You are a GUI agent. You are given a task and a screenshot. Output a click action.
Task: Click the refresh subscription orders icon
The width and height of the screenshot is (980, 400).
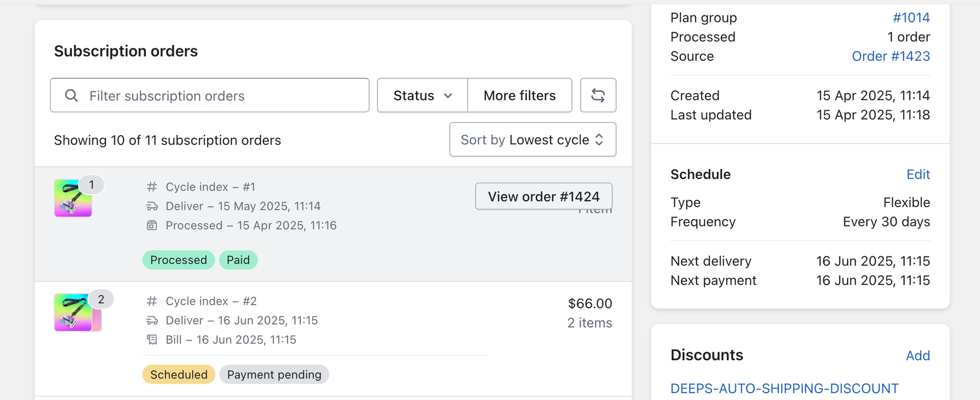[598, 95]
